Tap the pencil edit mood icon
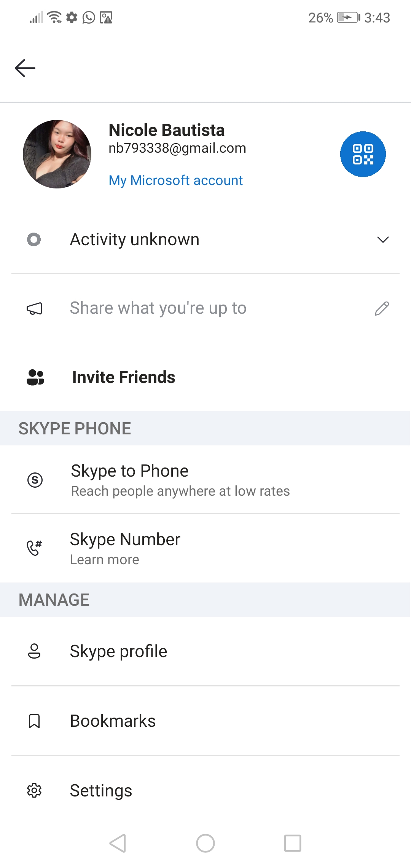The image size is (411, 868). (x=382, y=308)
